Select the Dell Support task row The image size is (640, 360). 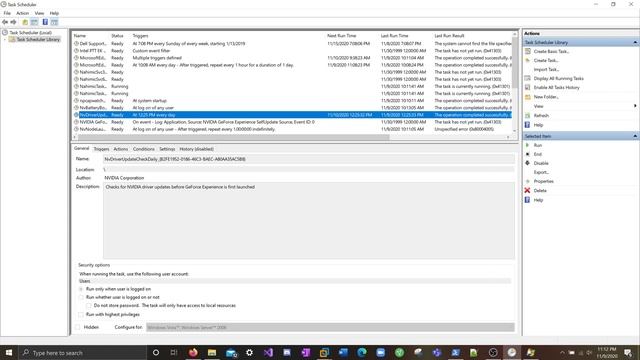coord(292,44)
